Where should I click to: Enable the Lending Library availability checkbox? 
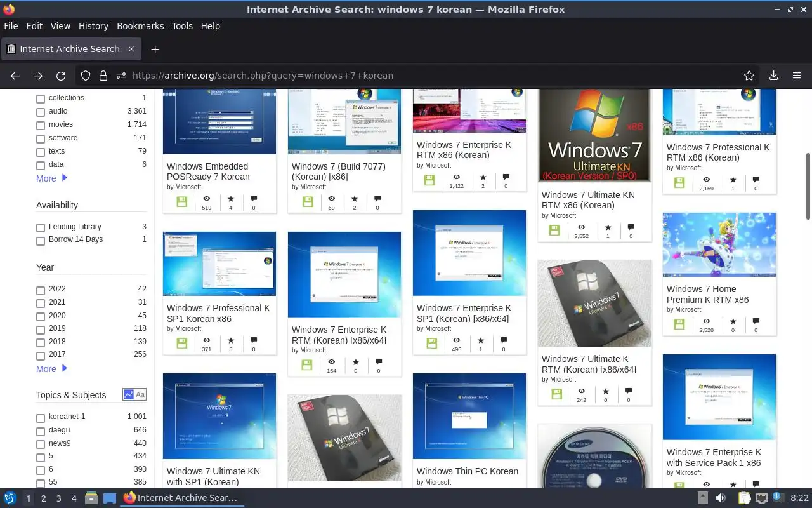click(x=41, y=228)
